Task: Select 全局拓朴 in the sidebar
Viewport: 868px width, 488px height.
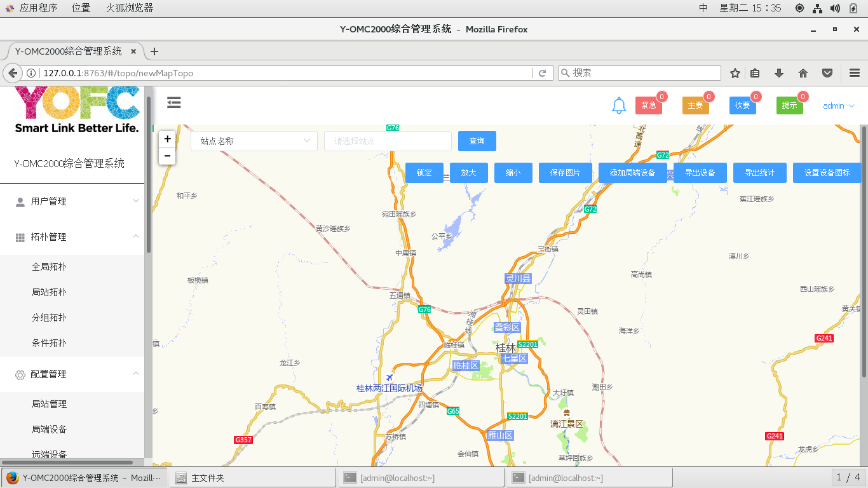Action: tap(50, 267)
